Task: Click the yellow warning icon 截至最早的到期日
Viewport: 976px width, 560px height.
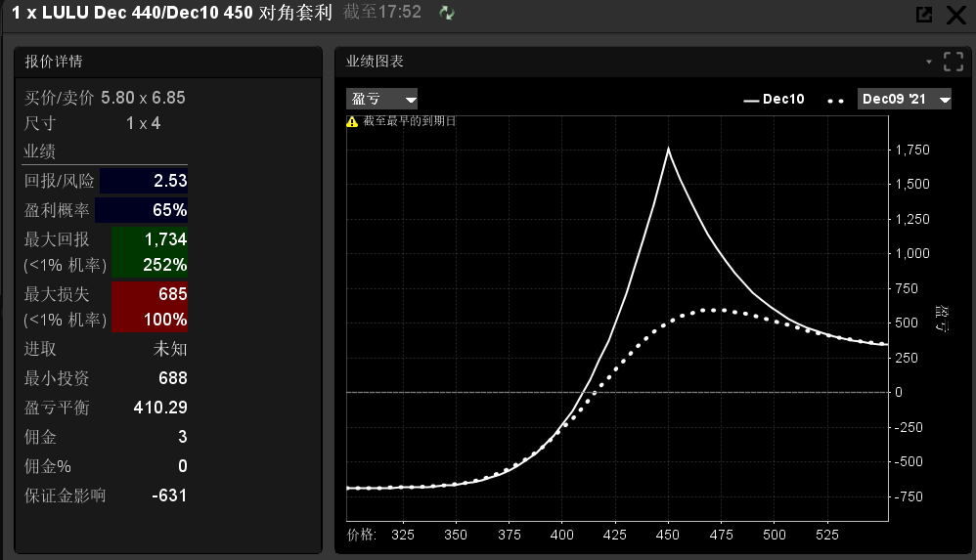Action: [352, 121]
